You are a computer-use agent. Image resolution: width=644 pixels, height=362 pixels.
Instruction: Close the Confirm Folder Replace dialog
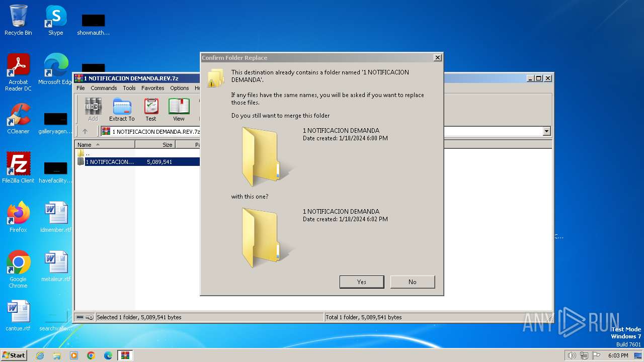click(x=438, y=58)
